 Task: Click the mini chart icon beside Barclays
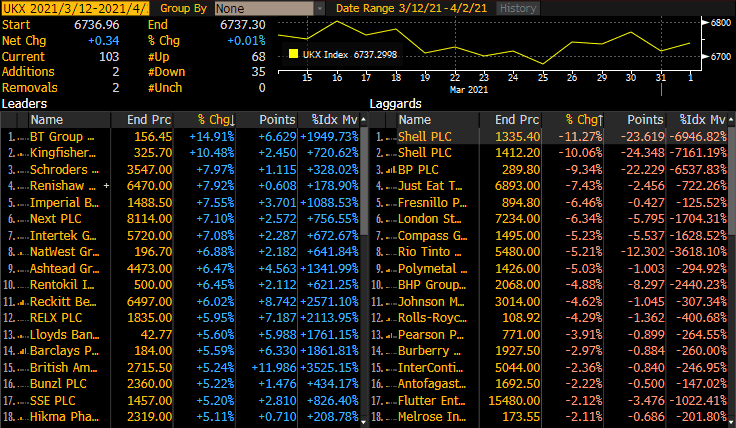pyautogui.click(x=23, y=351)
